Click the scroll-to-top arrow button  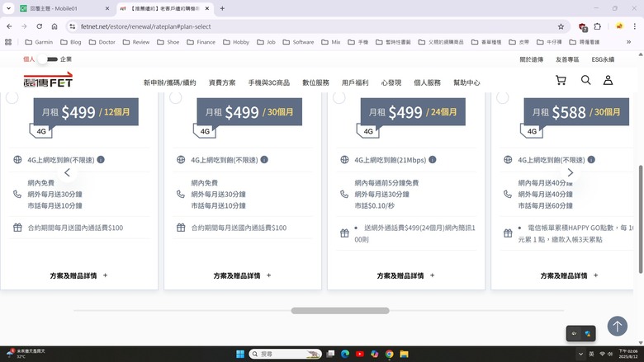(617, 327)
